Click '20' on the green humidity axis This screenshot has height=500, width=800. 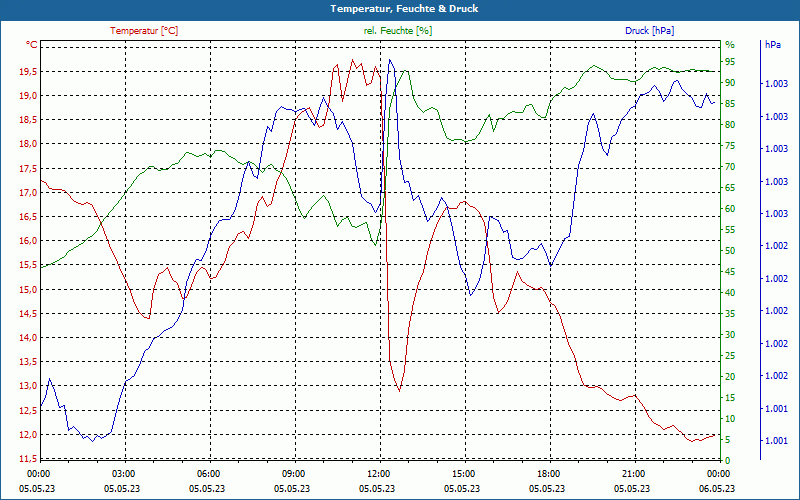tap(730, 377)
